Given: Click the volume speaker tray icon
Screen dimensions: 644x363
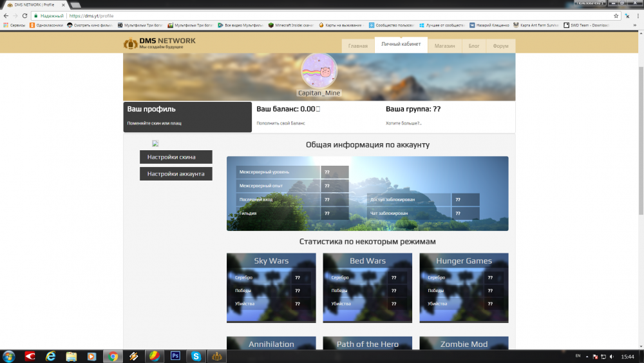Looking at the screenshot, I should tap(611, 356).
